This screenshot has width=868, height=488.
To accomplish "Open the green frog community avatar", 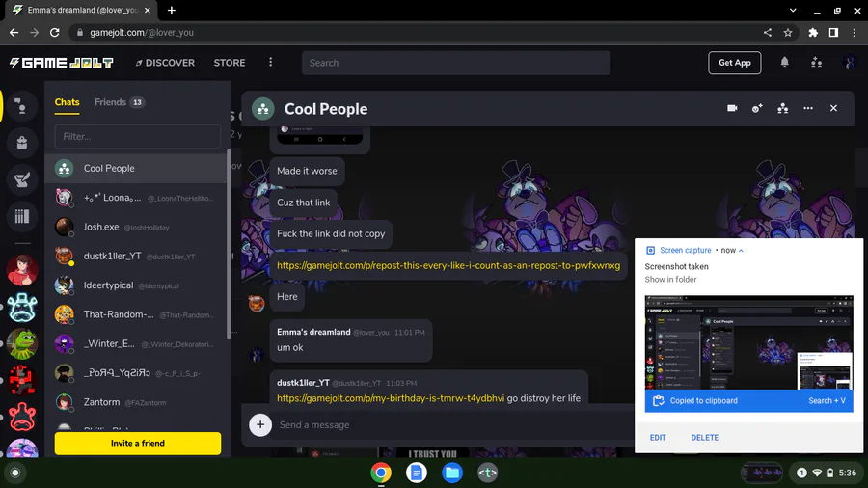I will coord(22,343).
